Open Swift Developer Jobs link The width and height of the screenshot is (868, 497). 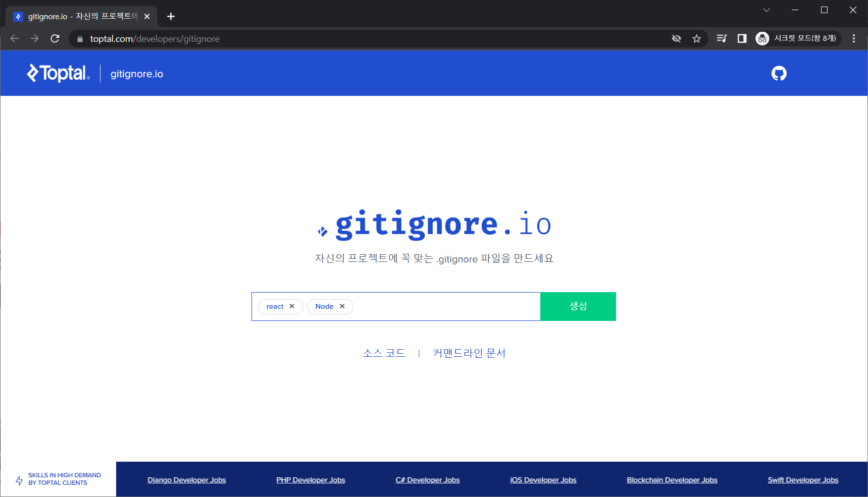[x=803, y=480]
